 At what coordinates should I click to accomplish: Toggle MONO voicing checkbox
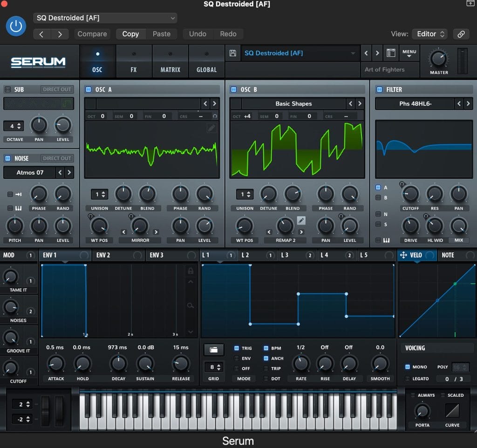pos(408,367)
